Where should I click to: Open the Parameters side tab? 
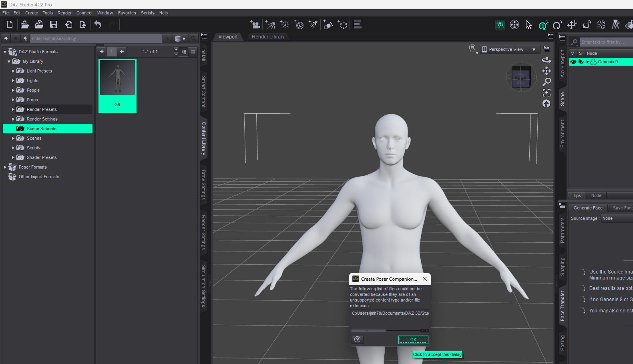pyautogui.click(x=562, y=230)
